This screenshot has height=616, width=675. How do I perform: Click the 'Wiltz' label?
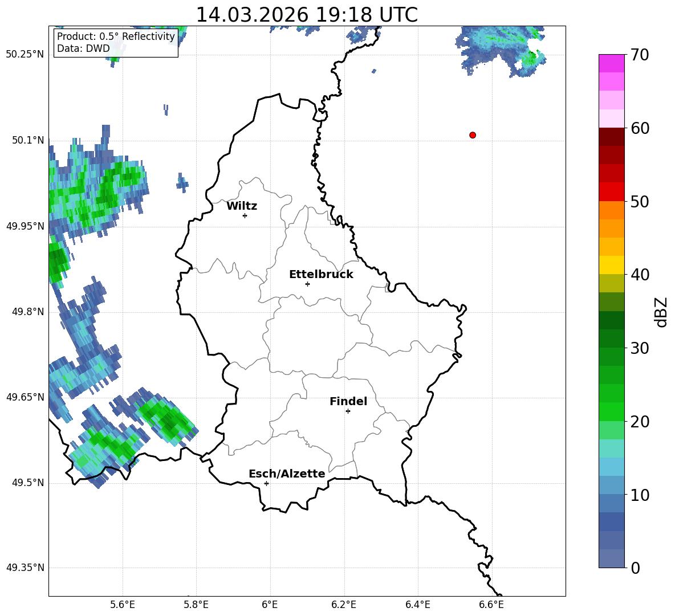[x=242, y=206]
